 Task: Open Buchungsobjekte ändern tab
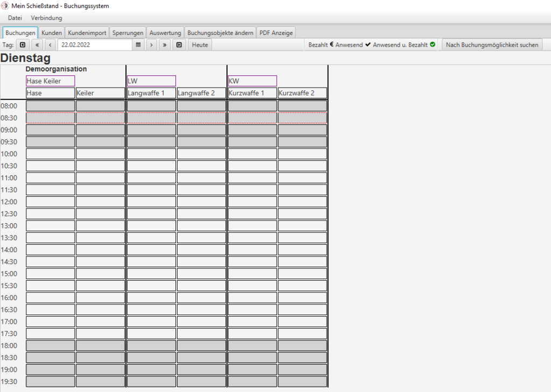click(220, 33)
